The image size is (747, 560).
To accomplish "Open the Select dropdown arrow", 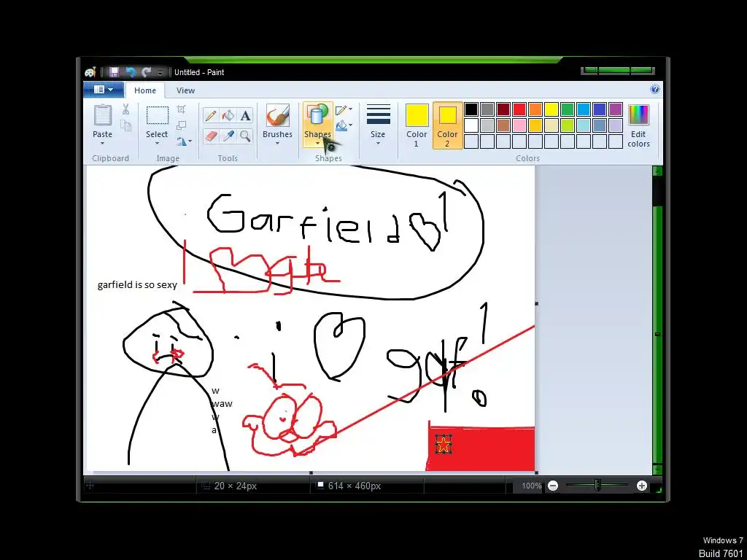I will pos(158,144).
